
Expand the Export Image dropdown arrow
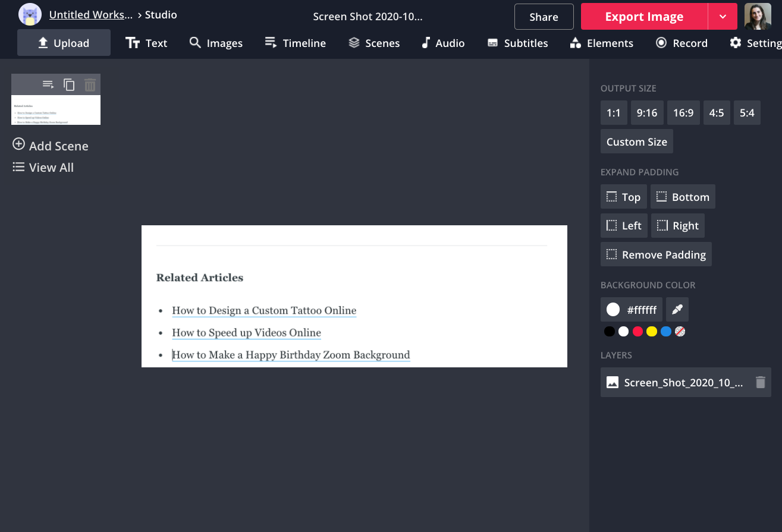(723, 17)
